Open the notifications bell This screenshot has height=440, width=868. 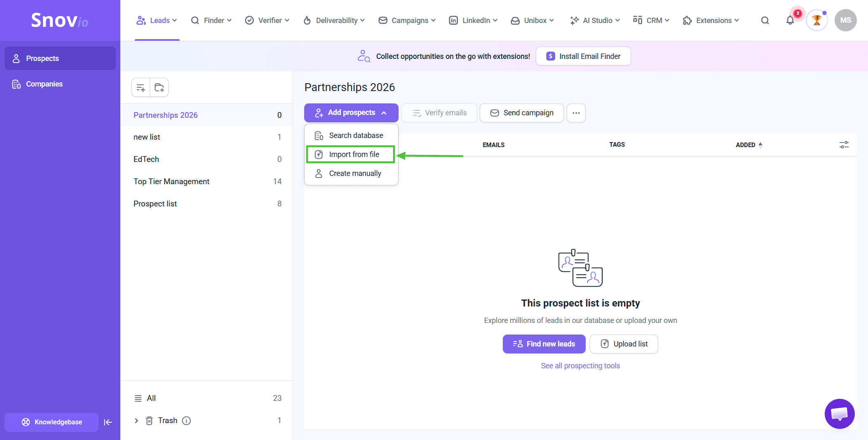click(x=790, y=21)
